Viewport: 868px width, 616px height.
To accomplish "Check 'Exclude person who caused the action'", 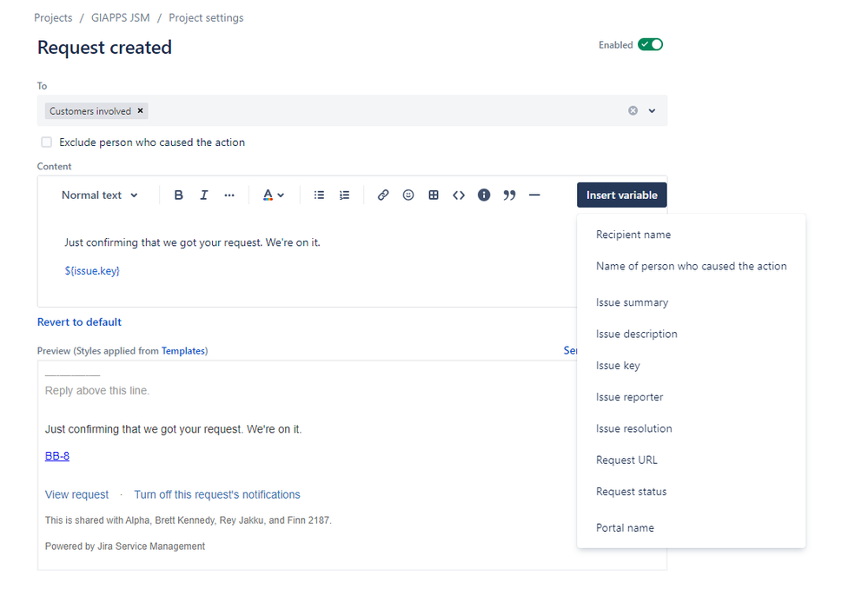I will coord(47,142).
